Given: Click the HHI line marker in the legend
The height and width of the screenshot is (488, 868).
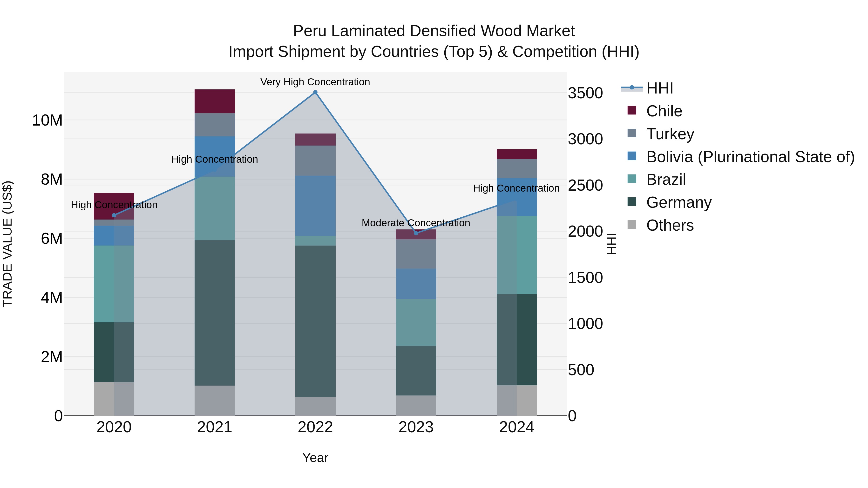Looking at the screenshot, I should click(632, 88).
